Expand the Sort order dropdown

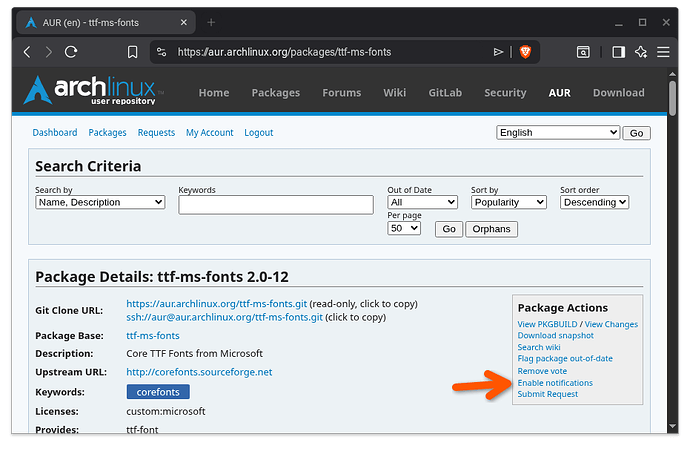[x=595, y=202]
